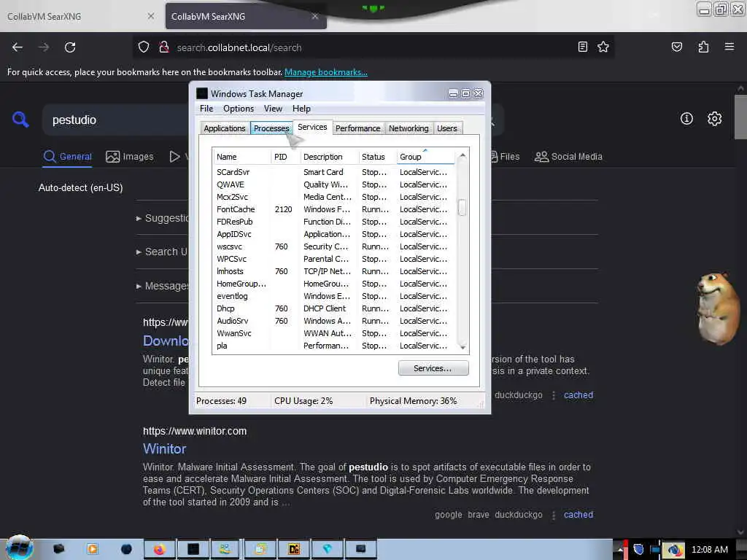
Task: Switch to the Processes tab
Action: click(271, 128)
